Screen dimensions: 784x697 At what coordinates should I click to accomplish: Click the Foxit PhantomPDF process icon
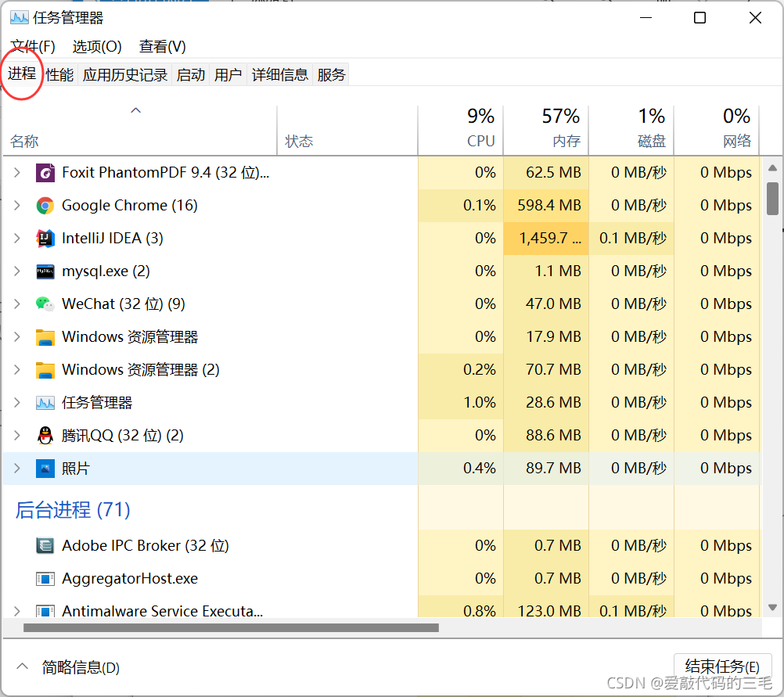pyautogui.click(x=45, y=173)
